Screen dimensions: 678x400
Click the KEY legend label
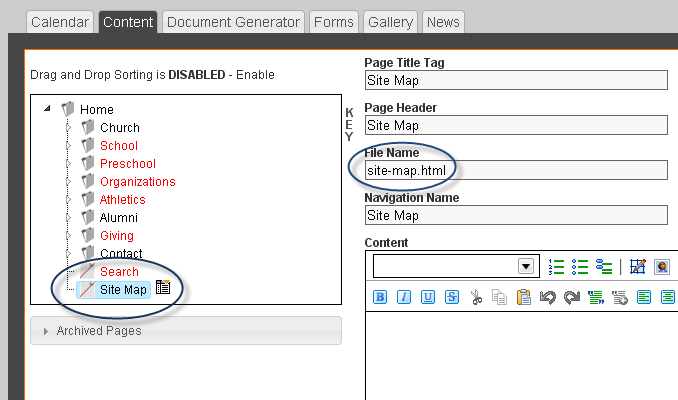pos(349,125)
